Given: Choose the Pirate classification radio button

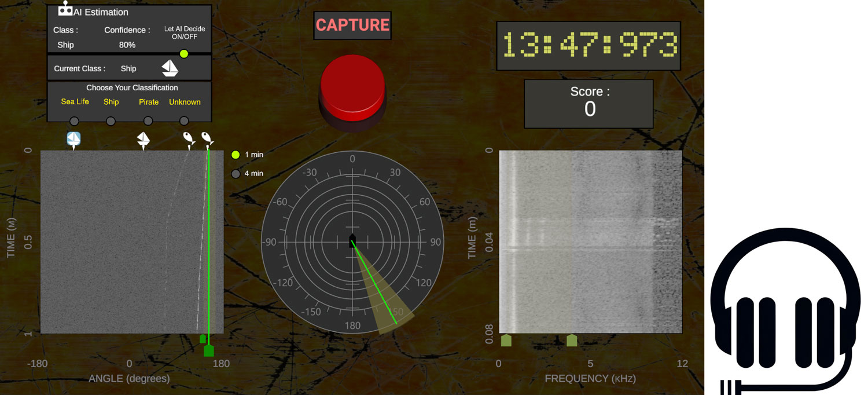Looking at the screenshot, I should click(x=148, y=121).
